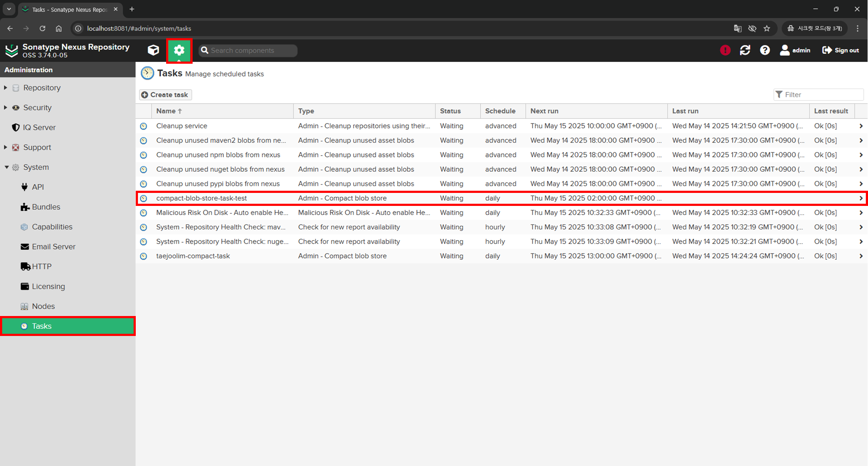Click clock icon of maven2 blobs cleanup row
The height and width of the screenshot is (466, 868).
point(144,140)
